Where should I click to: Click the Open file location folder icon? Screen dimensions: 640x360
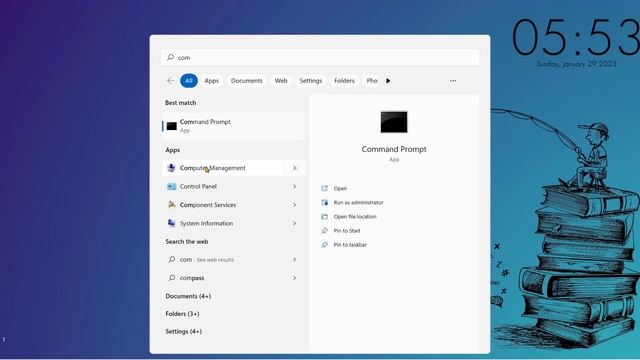pos(324,216)
